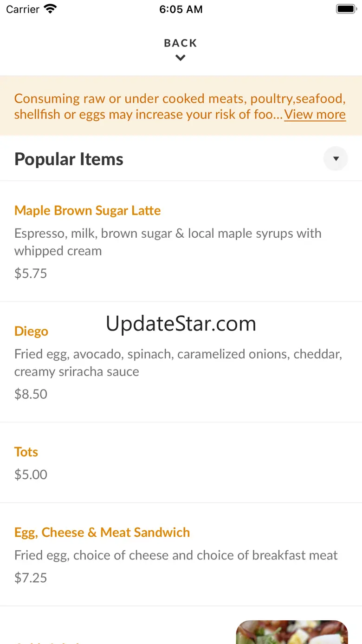This screenshot has height=644, width=362.
Task: Tap the $5.75 latte price
Action: [x=31, y=273]
